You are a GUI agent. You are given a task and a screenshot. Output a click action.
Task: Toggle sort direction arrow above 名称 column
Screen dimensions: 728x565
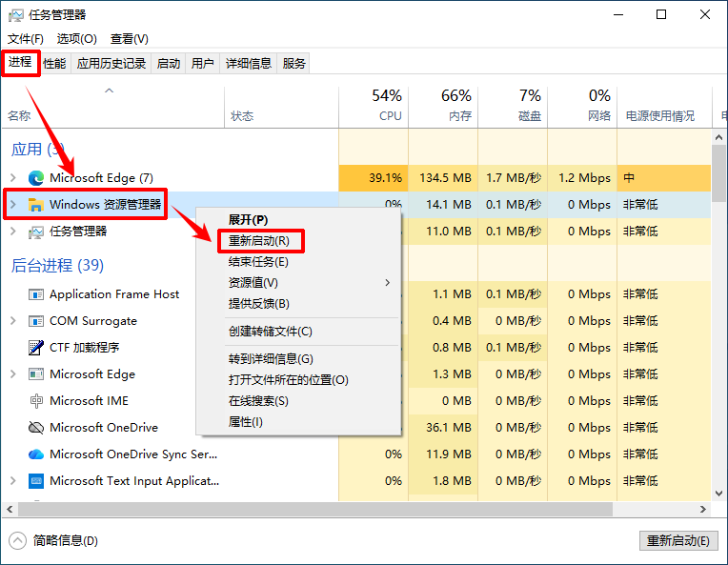pyautogui.click(x=110, y=91)
